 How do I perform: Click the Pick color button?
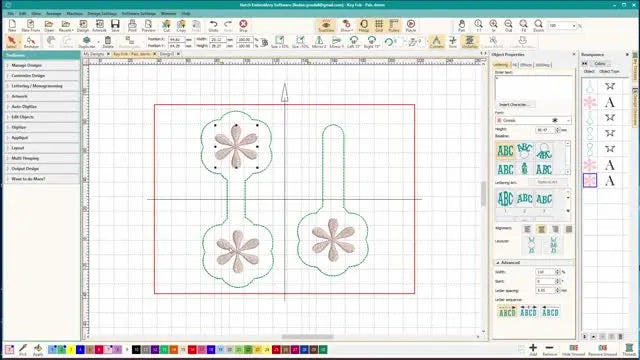[23, 350]
